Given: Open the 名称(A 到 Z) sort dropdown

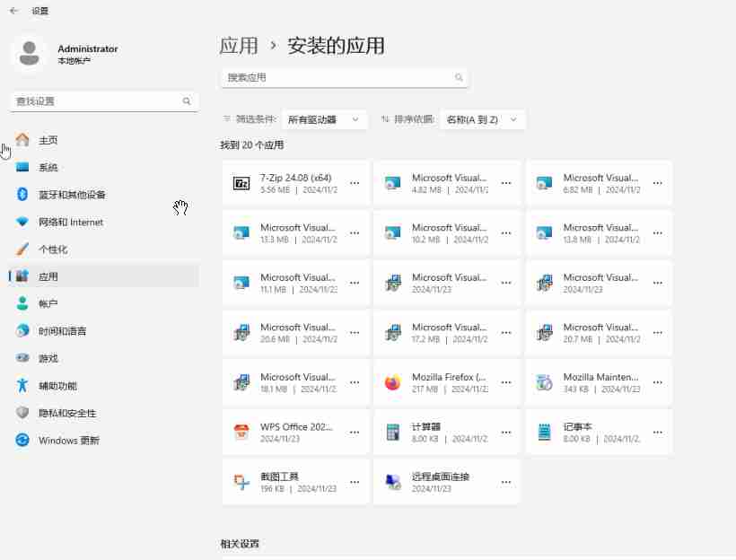Looking at the screenshot, I should tap(482, 119).
